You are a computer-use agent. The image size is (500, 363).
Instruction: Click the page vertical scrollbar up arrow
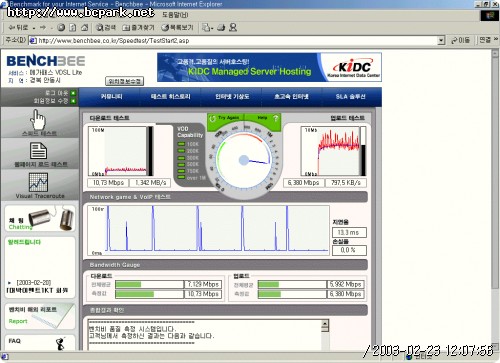495,53
